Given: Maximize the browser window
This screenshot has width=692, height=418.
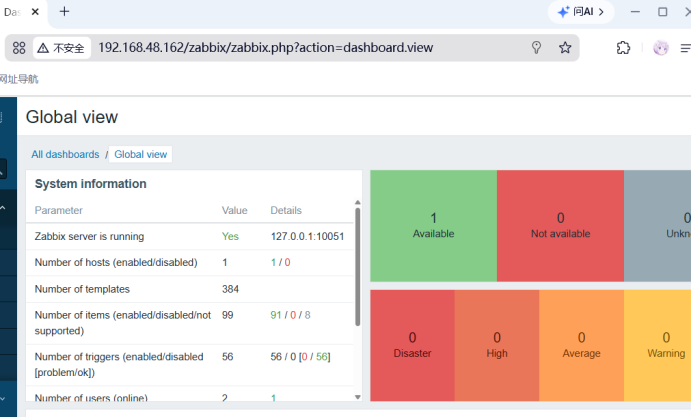Looking at the screenshot, I should pyautogui.click(x=662, y=12).
